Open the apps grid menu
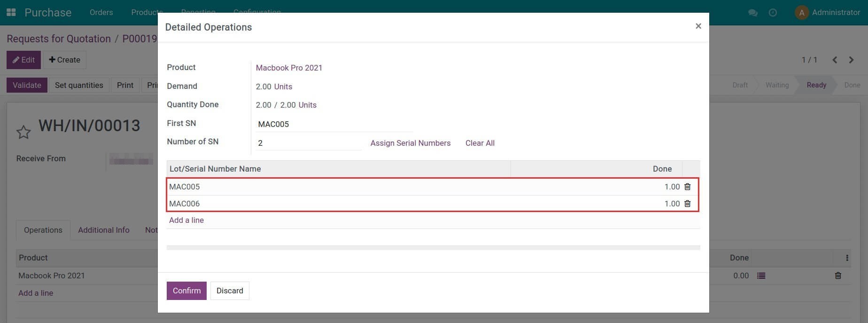868x323 pixels. (11, 12)
